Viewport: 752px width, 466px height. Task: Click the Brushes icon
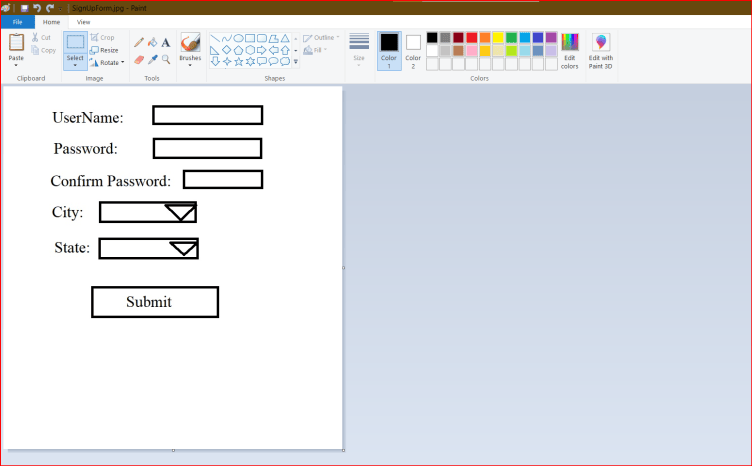click(x=190, y=43)
